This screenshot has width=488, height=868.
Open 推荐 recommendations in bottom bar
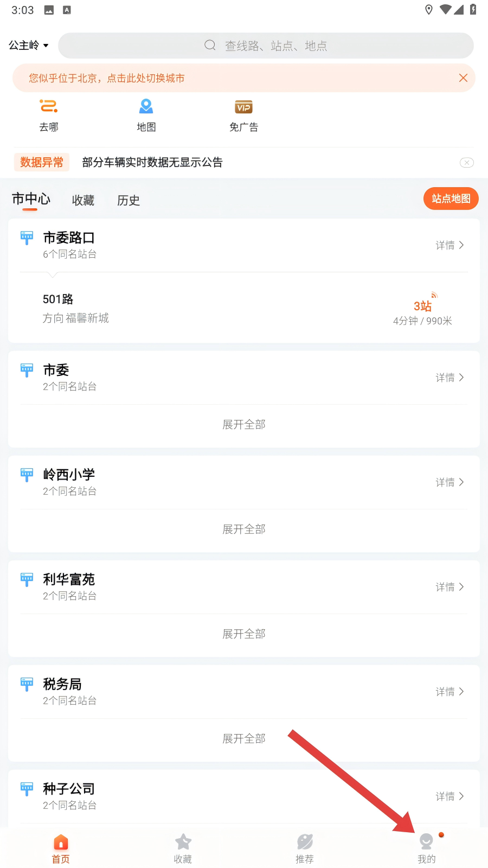pos(305,848)
